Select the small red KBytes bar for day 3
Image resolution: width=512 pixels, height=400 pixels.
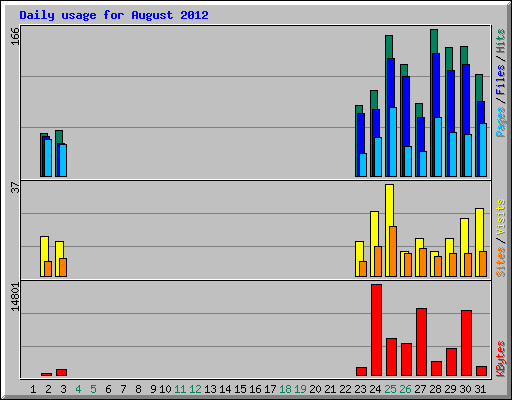(62, 372)
